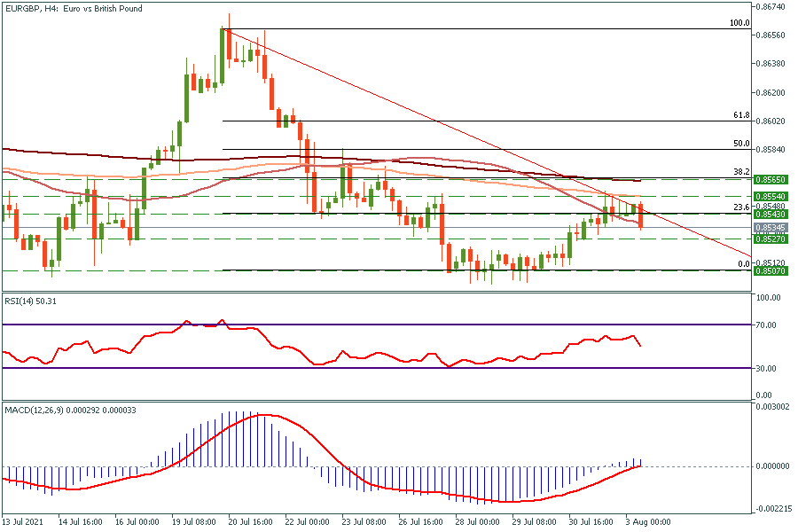798x532 pixels.
Task: Click the MACD(12,26,9) indicator label
Action: (x=59, y=411)
